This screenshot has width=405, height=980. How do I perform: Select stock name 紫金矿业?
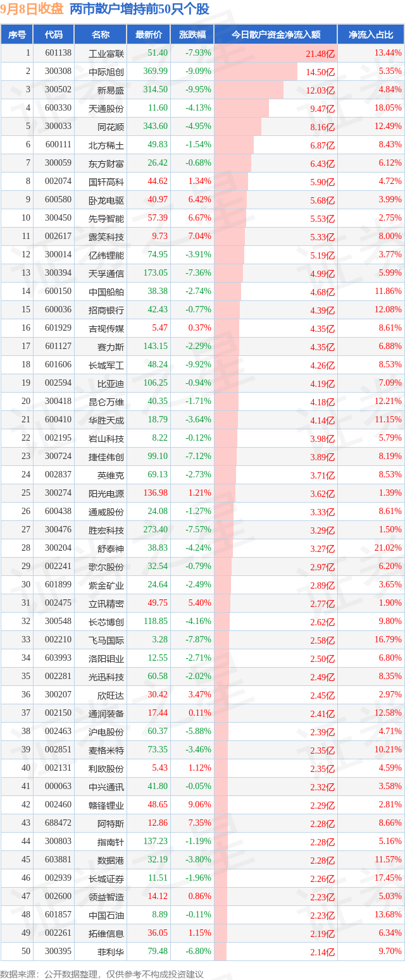pyautogui.click(x=106, y=585)
